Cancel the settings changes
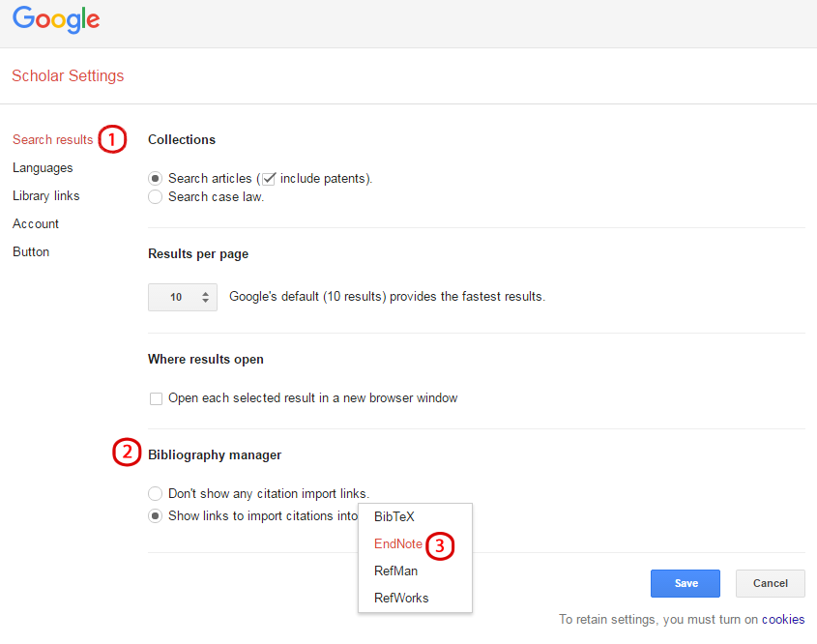This screenshot has height=644, width=817. (x=770, y=583)
